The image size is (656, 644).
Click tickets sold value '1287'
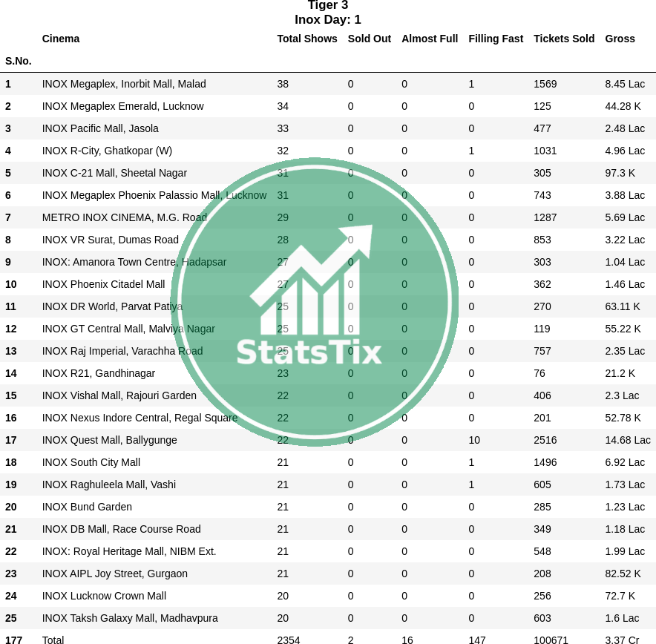tap(545, 217)
